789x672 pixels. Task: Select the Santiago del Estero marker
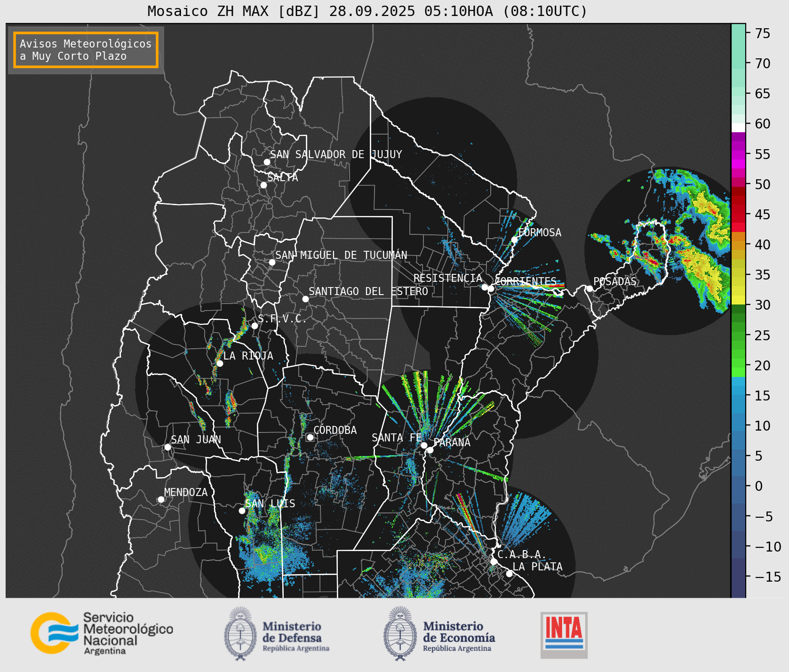[305, 299]
